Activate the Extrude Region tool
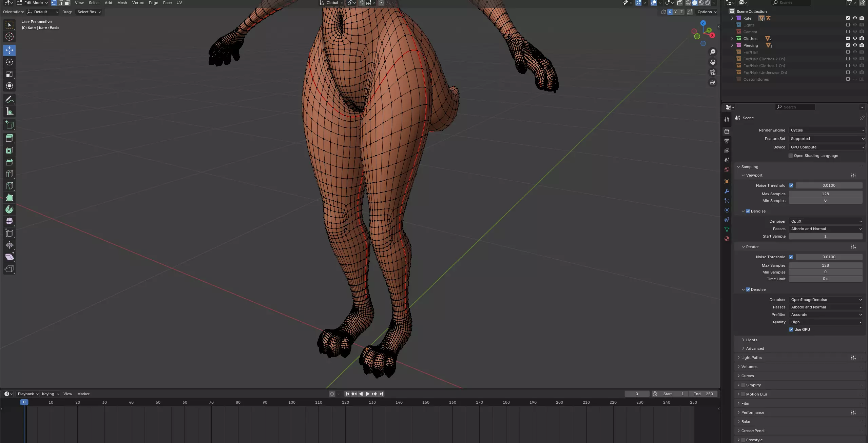Viewport: 868px width, 443px height. click(9, 138)
